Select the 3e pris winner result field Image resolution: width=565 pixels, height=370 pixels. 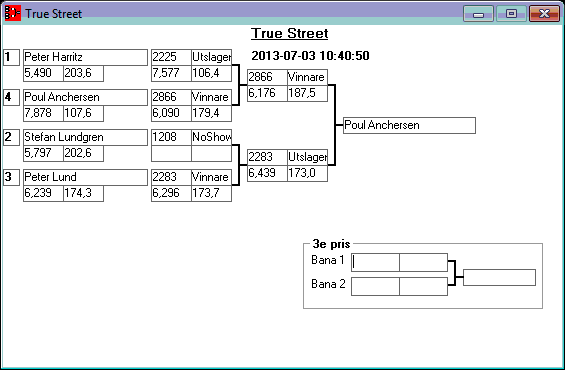[x=499, y=277]
